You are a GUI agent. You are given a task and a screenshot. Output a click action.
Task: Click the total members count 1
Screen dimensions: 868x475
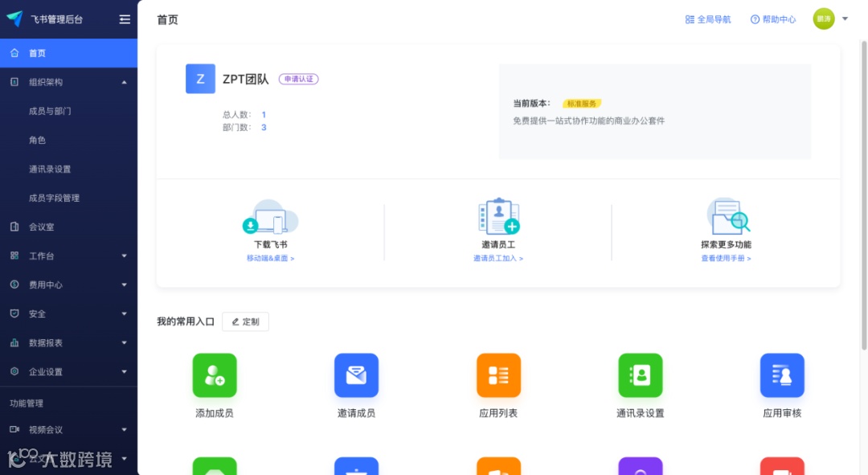(x=264, y=115)
